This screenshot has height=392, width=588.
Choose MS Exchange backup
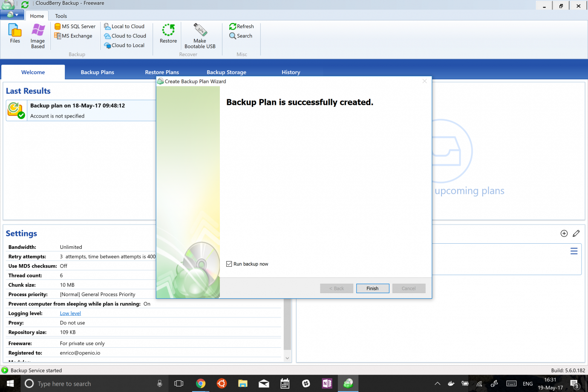pos(73,36)
